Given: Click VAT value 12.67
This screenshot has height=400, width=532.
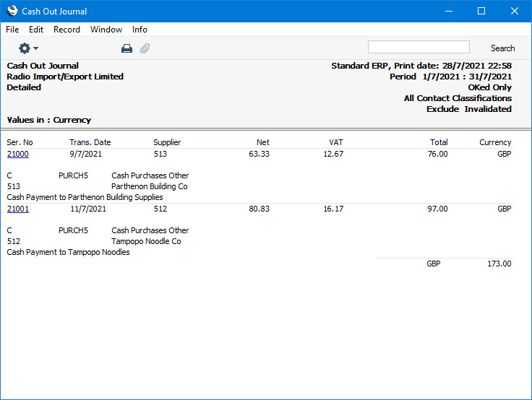Looking at the screenshot, I should tap(333, 154).
